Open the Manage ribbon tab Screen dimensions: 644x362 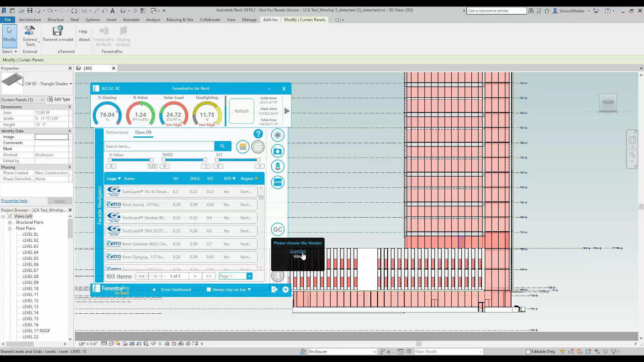pos(250,20)
